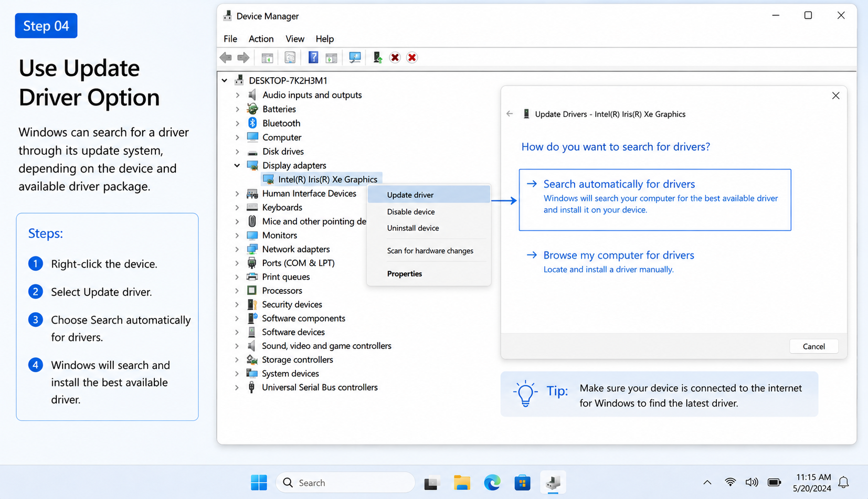Click the Keyboards icon in the device tree
The image size is (868, 499).
[x=252, y=207]
